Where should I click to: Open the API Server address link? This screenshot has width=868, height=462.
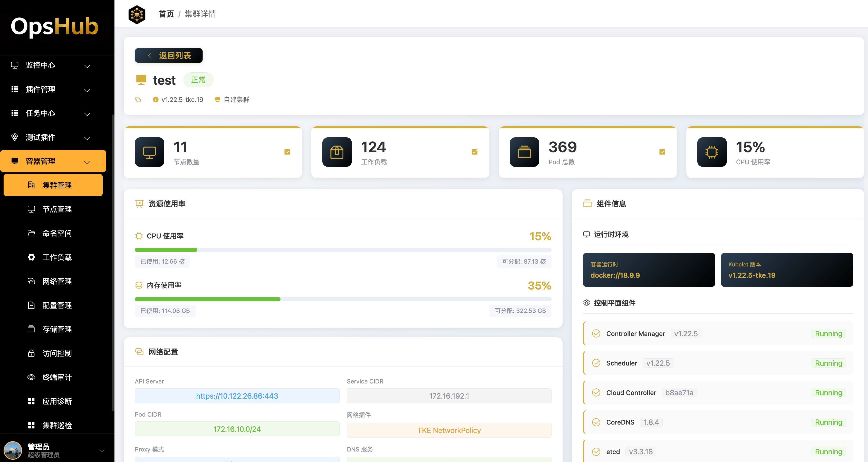(237, 396)
